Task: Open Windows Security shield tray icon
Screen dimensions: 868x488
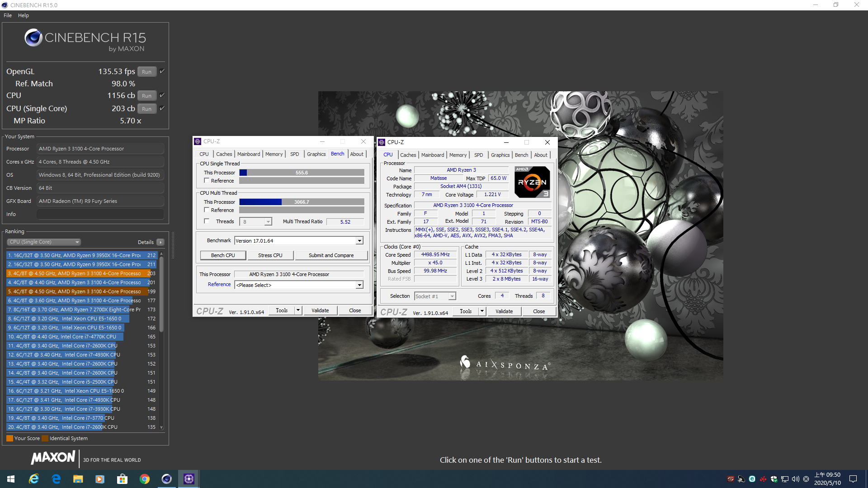Action: click(774, 479)
